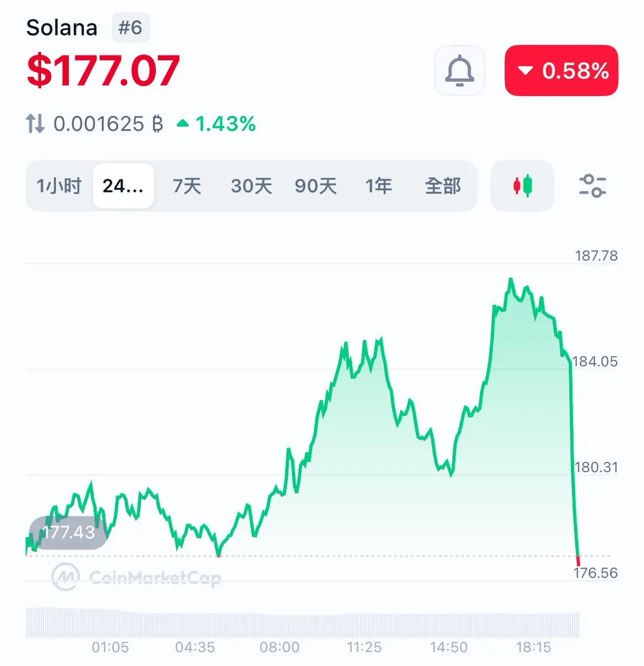The width and height of the screenshot is (644, 666).
Task: Select the 24-hour time range
Action: 123,186
